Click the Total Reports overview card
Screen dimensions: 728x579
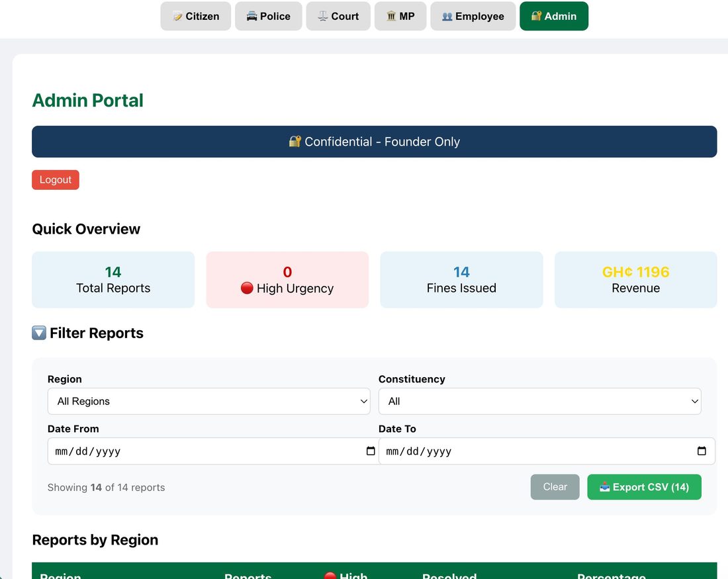(113, 279)
